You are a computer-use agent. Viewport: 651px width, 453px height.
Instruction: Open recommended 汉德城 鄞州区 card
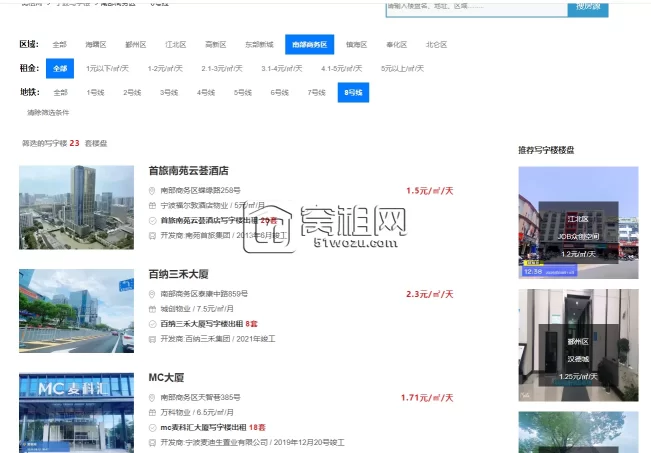[578, 345]
